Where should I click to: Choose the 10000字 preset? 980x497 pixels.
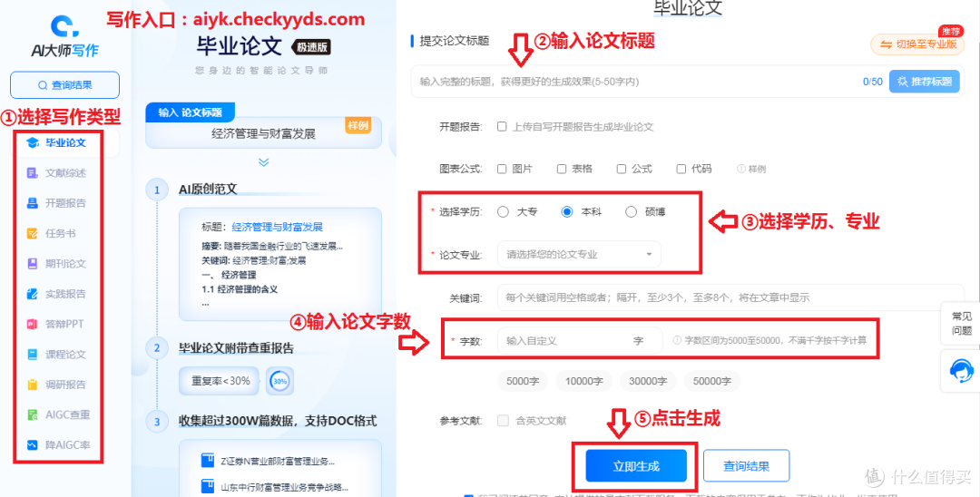coord(583,381)
